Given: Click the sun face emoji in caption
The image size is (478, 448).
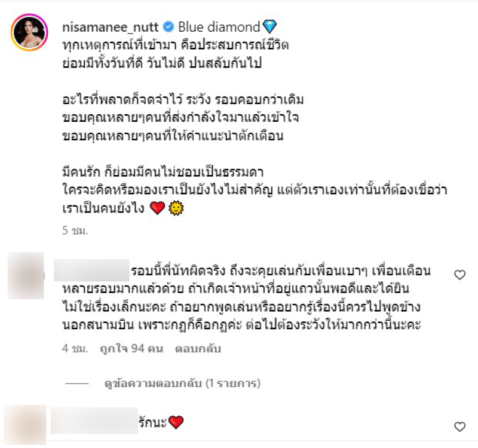Looking at the screenshot, I should pos(176,208).
